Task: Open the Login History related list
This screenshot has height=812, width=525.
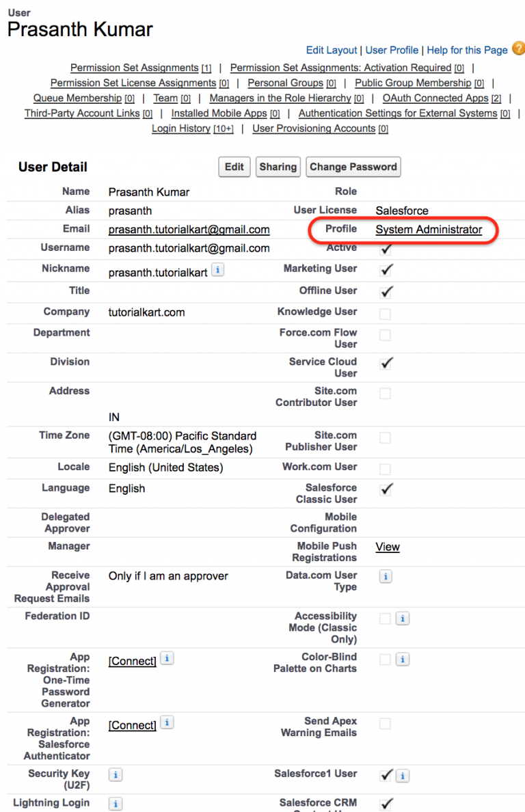Action: 180,128
